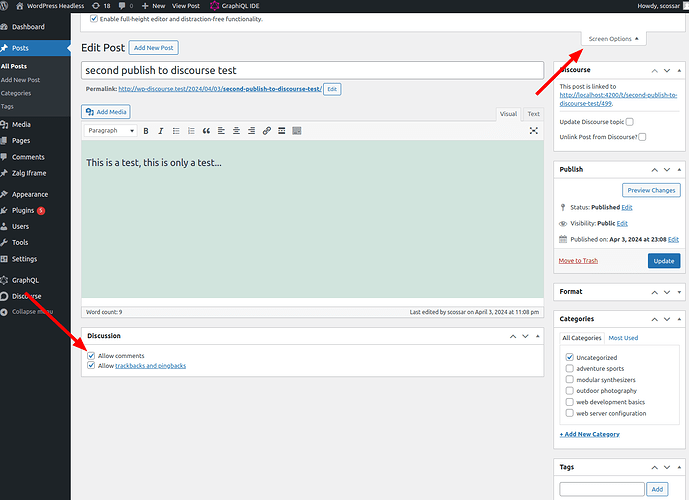
Task: Toggle Discourse panel collapse arrow
Action: [679, 70]
